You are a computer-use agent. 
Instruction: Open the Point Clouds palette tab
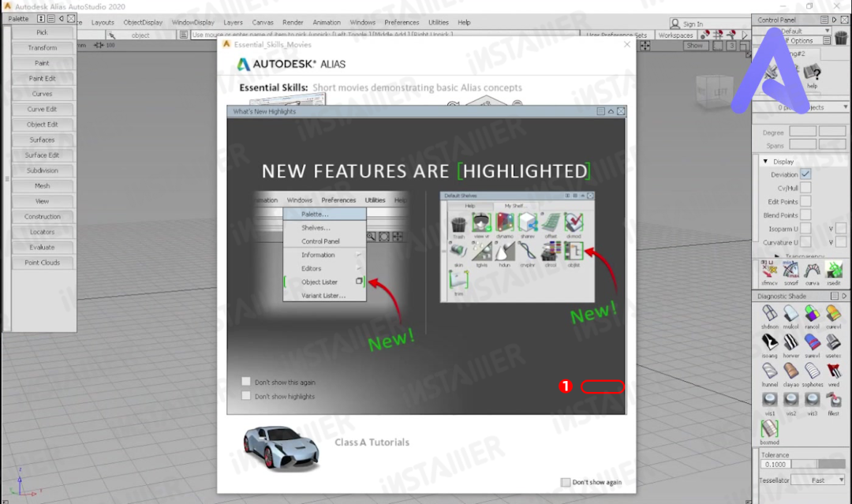pos(43,263)
